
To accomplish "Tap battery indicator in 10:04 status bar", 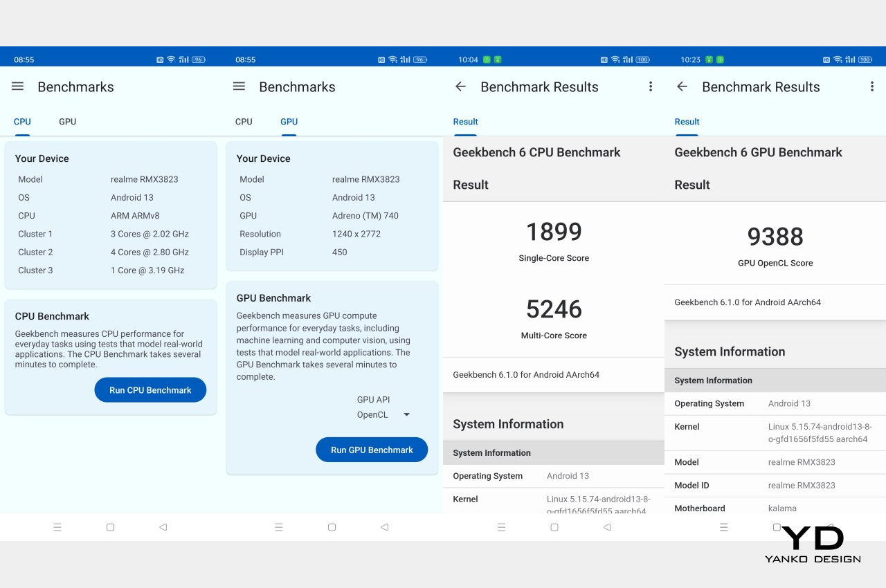I will (642, 60).
